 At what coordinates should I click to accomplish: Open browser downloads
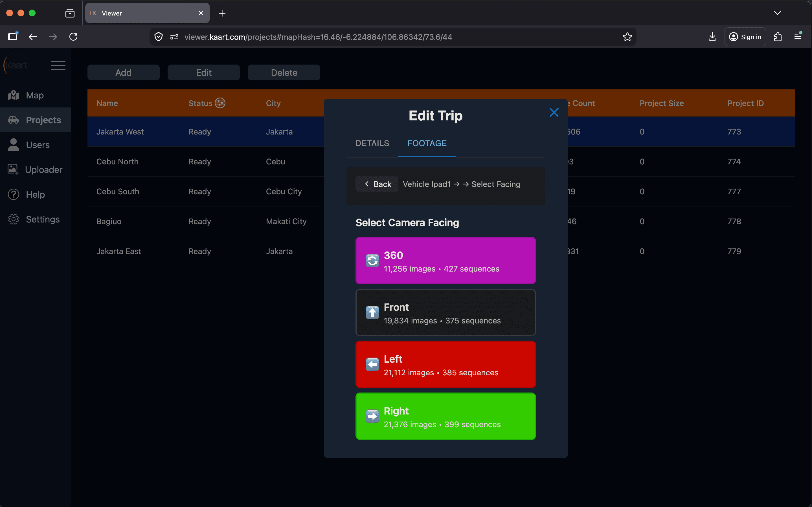[712, 37]
